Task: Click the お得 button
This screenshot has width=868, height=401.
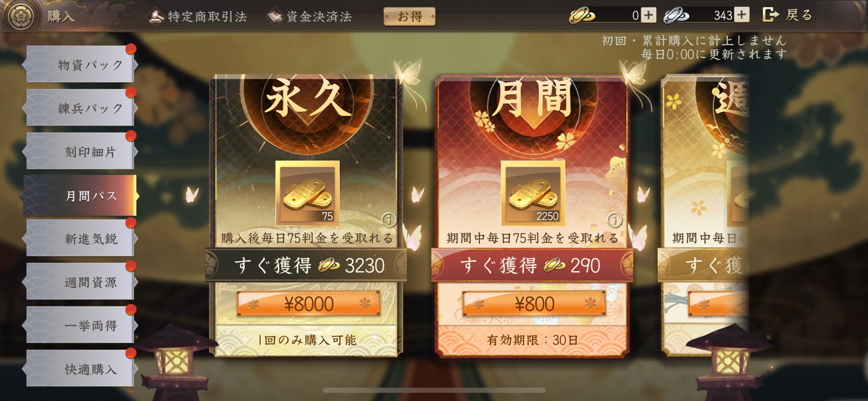Action: (x=410, y=16)
